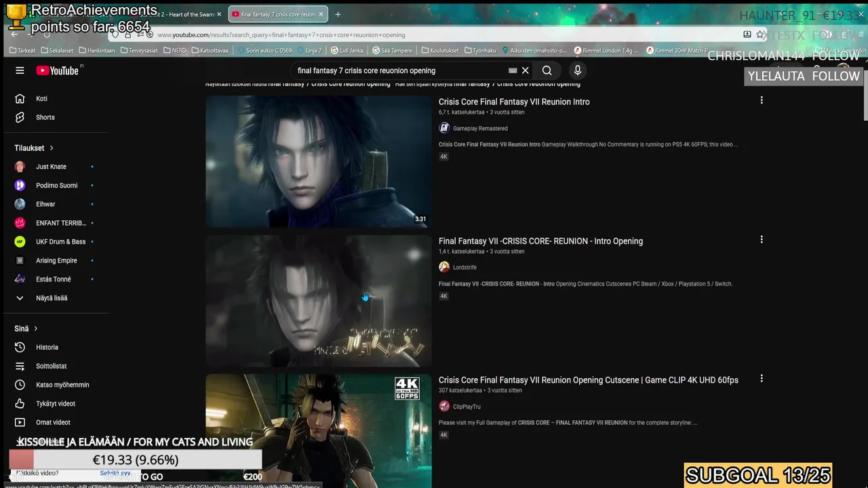Open title Crisis Core Reunion Opening Cutscene Game CLIP
This screenshot has width=868, height=488.
pyautogui.click(x=589, y=380)
